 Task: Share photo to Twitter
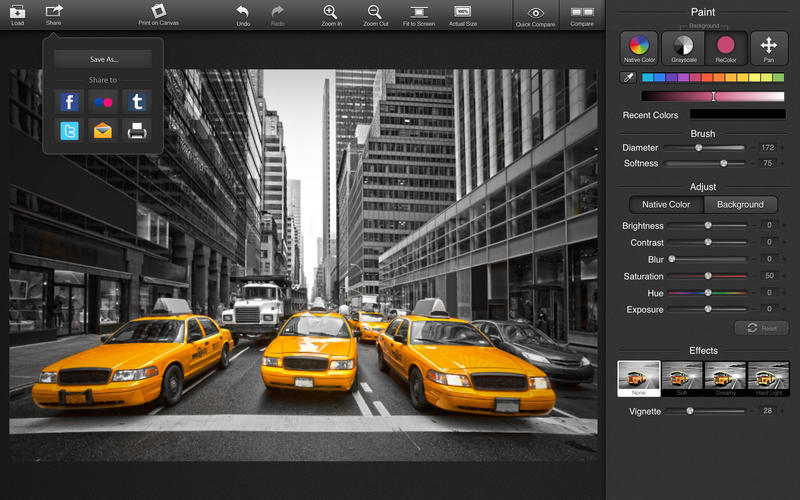click(x=69, y=130)
